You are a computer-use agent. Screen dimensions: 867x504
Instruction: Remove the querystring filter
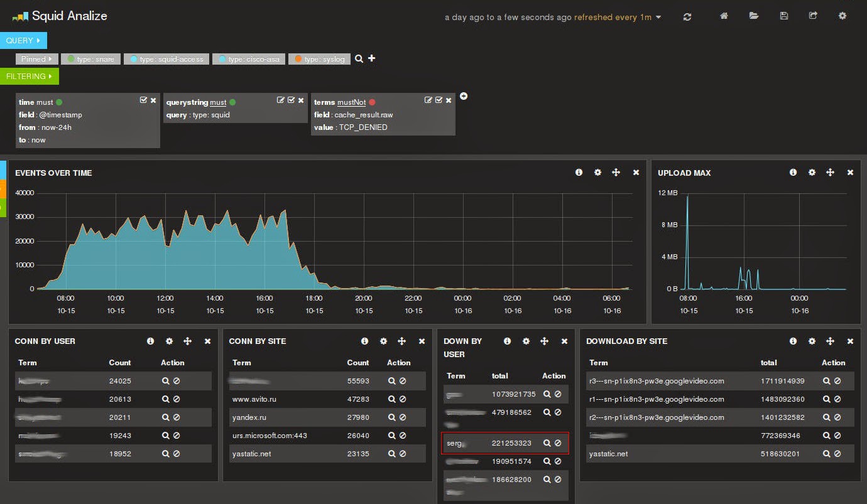click(x=301, y=100)
